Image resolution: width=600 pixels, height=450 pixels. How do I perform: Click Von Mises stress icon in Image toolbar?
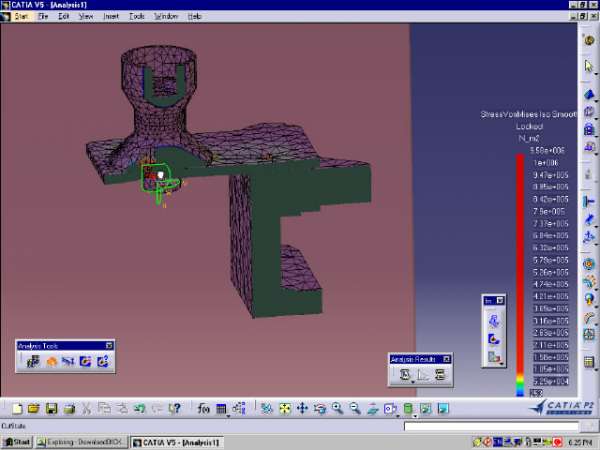494,339
